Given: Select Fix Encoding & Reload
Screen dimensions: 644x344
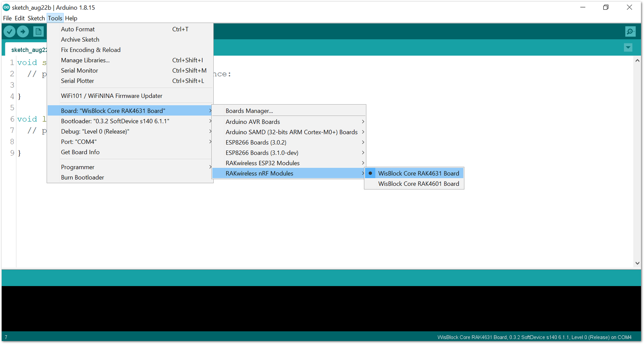Looking at the screenshot, I should [130, 50].
